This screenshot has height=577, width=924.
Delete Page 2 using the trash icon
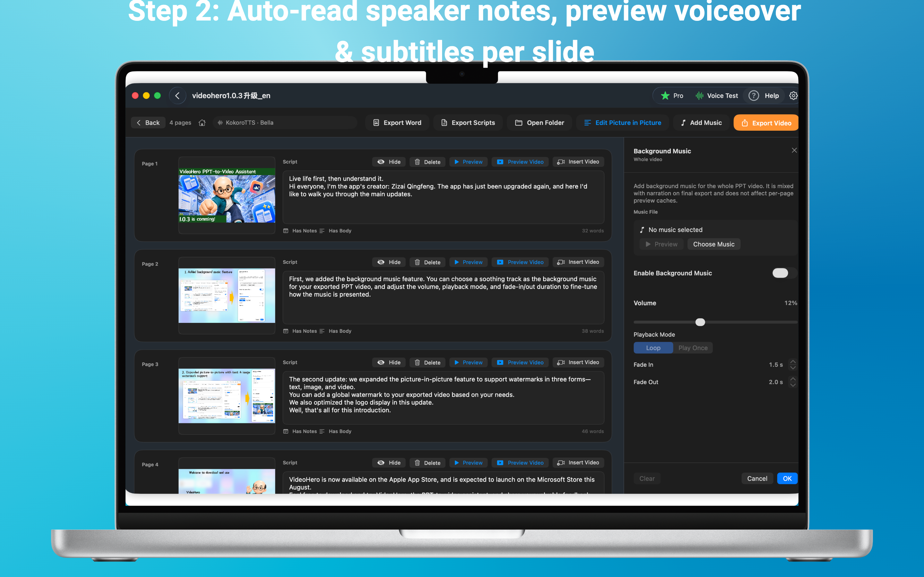[x=417, y=262]
